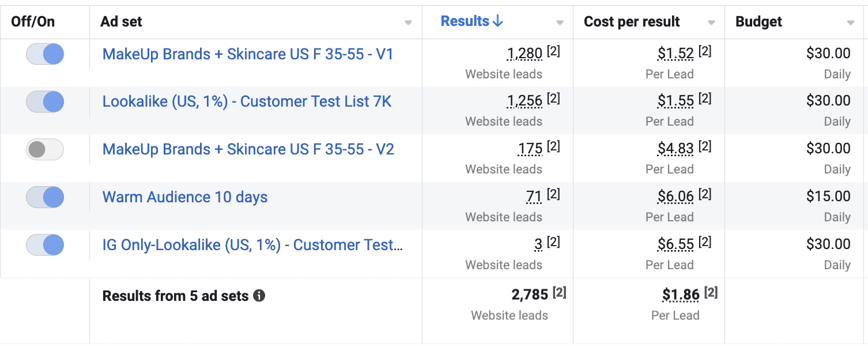
Task: Click footnote [2] next to 2,785 total
Action: (x=559, y=293)
